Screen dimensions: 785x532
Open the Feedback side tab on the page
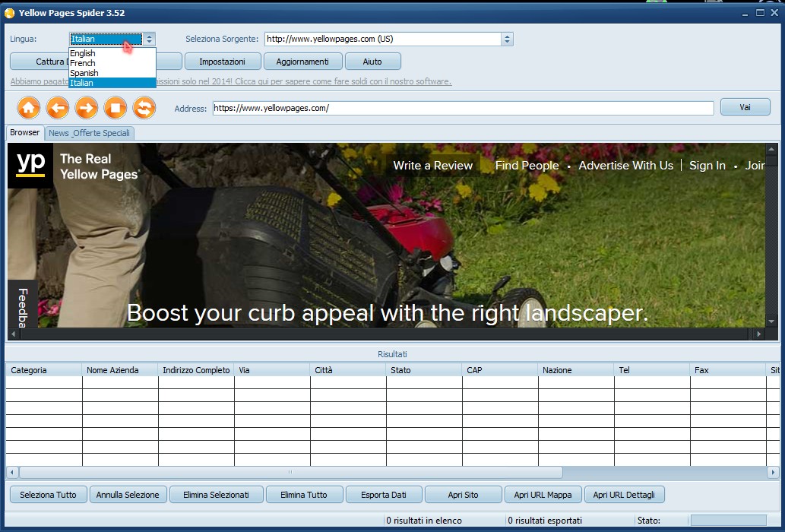coord(23,304)
